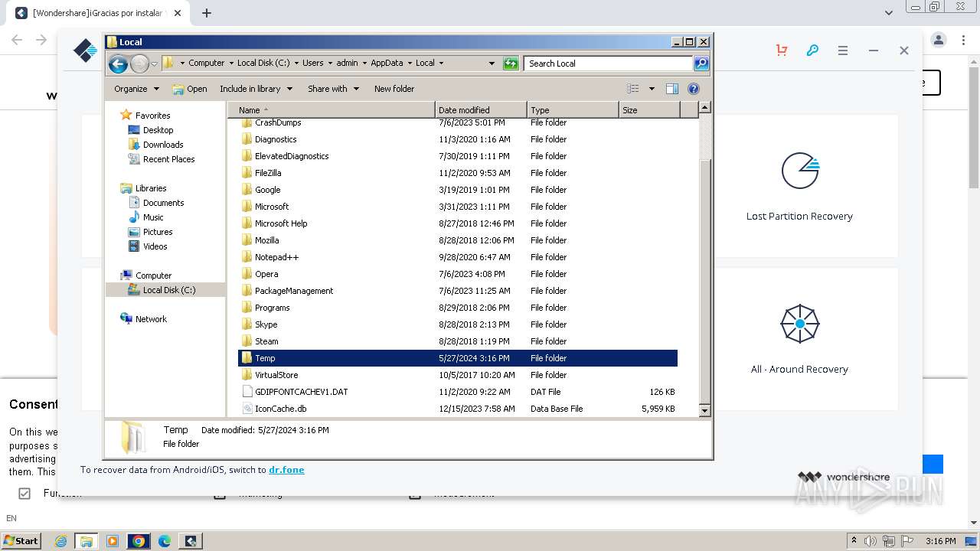
Task: Open Windows Media Player taskbar icon
Action: click(x=113, y=541)
